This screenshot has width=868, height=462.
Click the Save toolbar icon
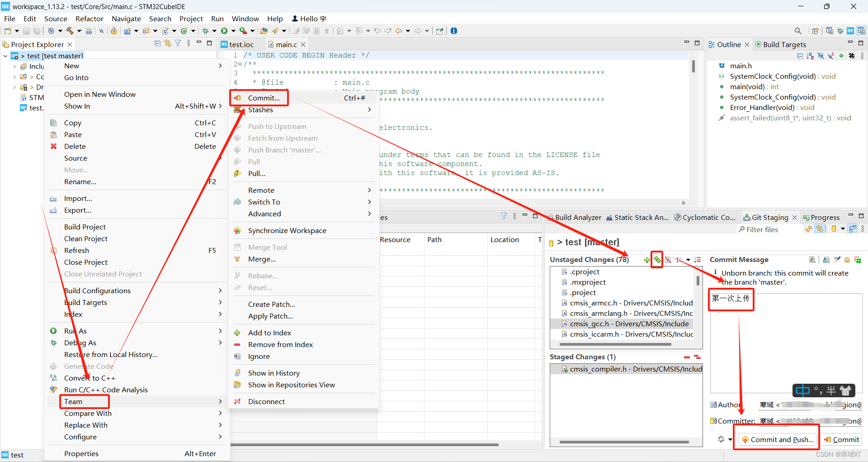coord(26,31)
